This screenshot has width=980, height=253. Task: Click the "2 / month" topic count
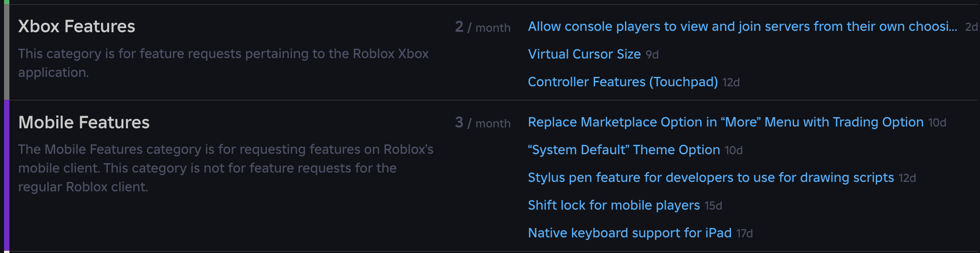point(482,27)
